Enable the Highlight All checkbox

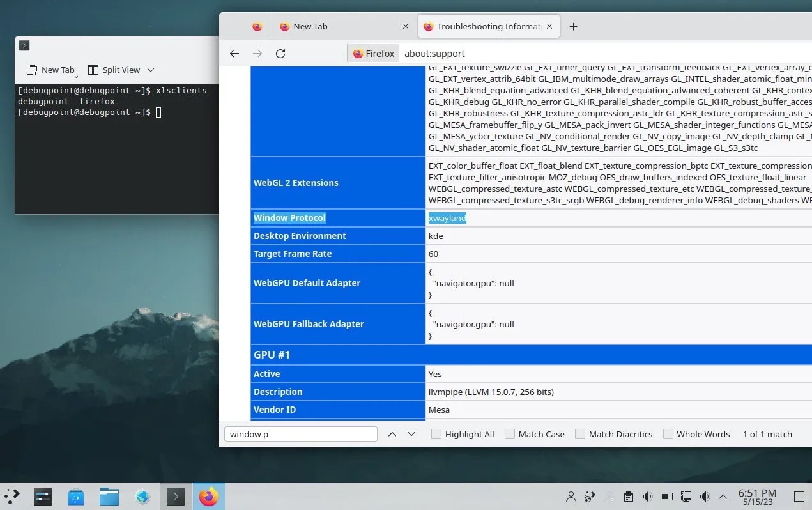pyautogui.click(x=436, y=434)
